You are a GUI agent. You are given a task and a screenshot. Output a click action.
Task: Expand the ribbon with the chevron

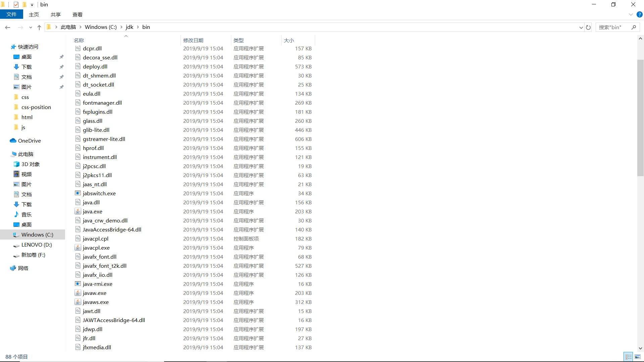(x=631, y=14)
